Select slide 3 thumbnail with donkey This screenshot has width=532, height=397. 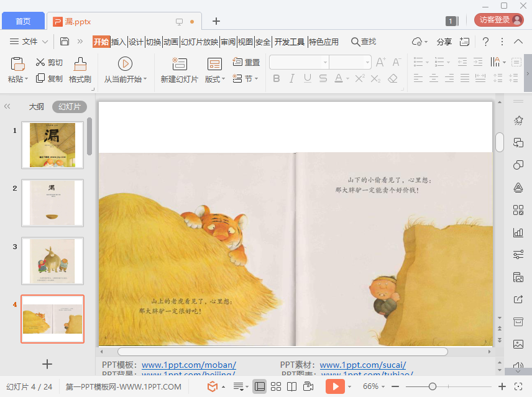53,261
